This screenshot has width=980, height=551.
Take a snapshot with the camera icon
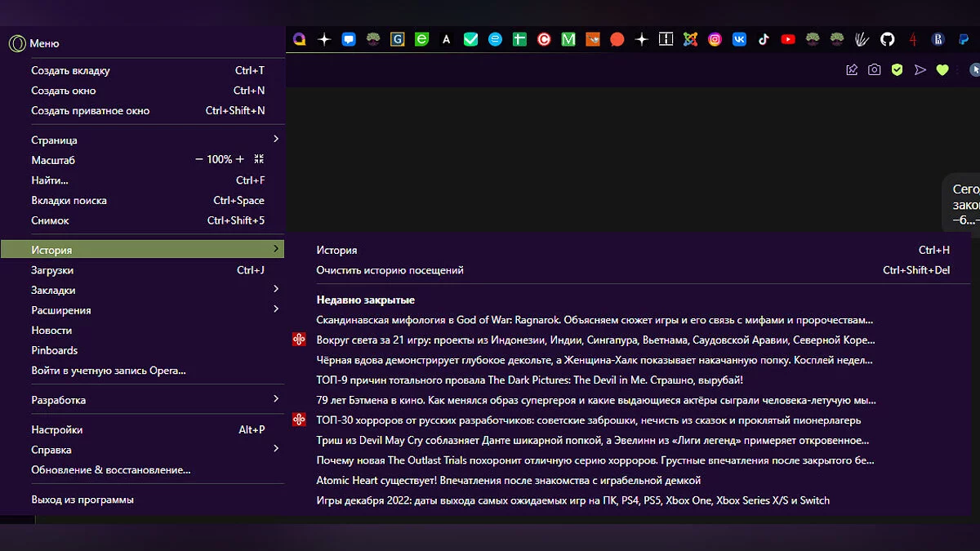pos(875,70)
